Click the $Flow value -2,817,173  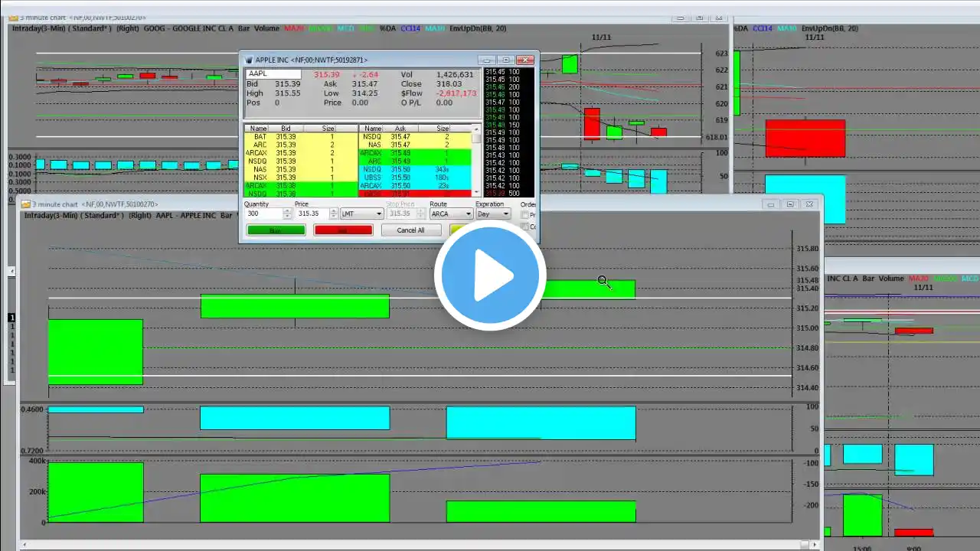456,93
